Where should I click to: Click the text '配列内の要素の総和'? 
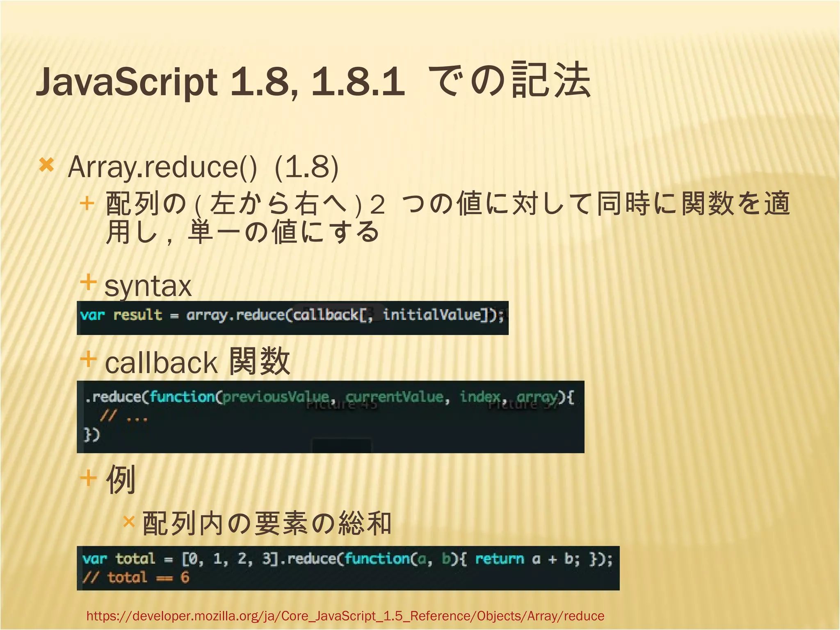267,523
